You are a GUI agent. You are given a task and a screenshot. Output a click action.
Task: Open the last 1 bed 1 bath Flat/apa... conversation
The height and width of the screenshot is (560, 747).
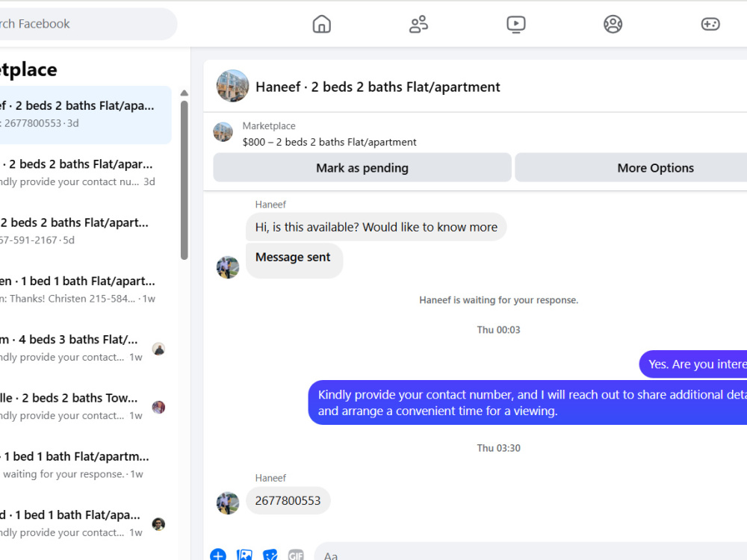[x=86, y=525]
